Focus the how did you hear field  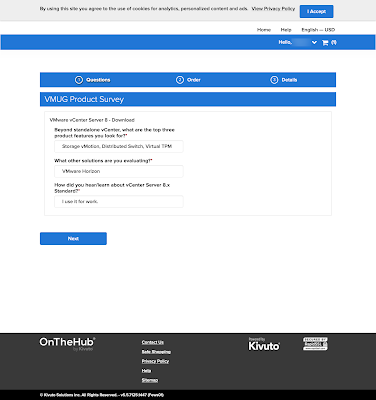pyautogui.click(x=119, y=202)
